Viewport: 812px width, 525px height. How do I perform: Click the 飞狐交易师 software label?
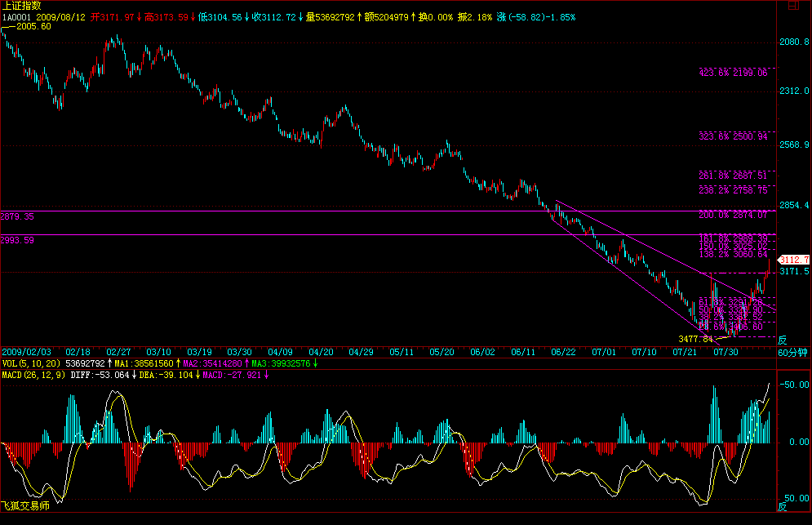coord(24,506)
